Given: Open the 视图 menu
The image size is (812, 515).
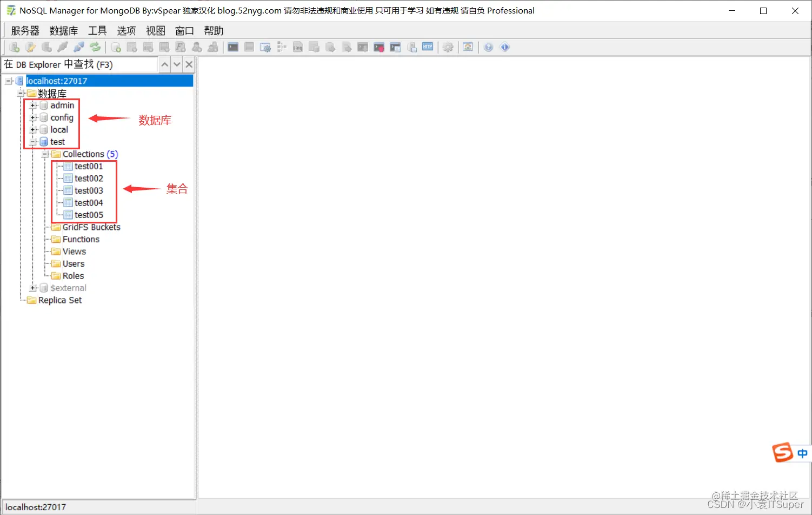Looking at the screenshot, I should coord(156,31).
